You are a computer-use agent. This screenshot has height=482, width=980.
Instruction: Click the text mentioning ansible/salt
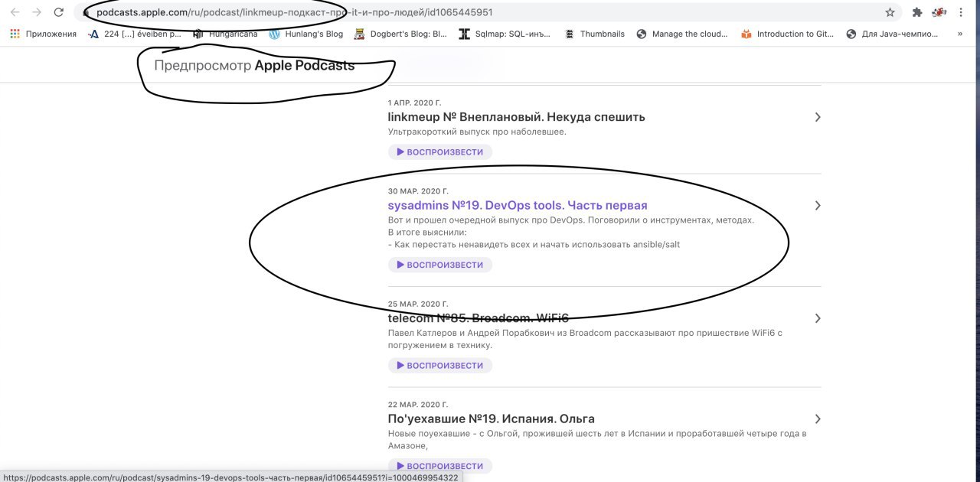click(534, 245)
